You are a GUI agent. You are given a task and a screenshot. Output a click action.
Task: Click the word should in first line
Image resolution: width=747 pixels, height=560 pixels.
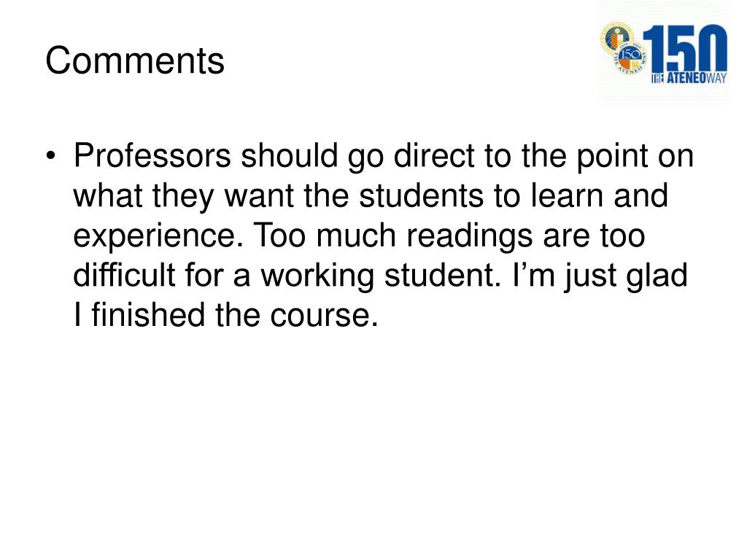[x=289, y=155]
